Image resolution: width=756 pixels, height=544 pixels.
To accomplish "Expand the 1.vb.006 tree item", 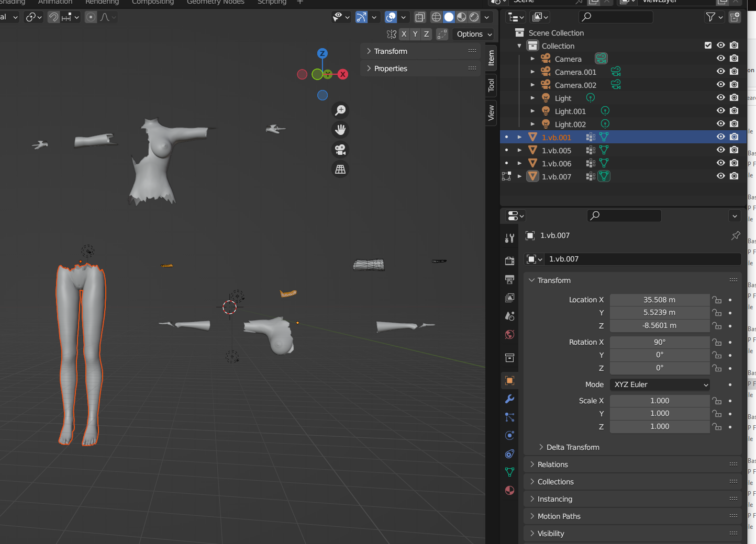I will pyautogui.click(x=519, y=164).
